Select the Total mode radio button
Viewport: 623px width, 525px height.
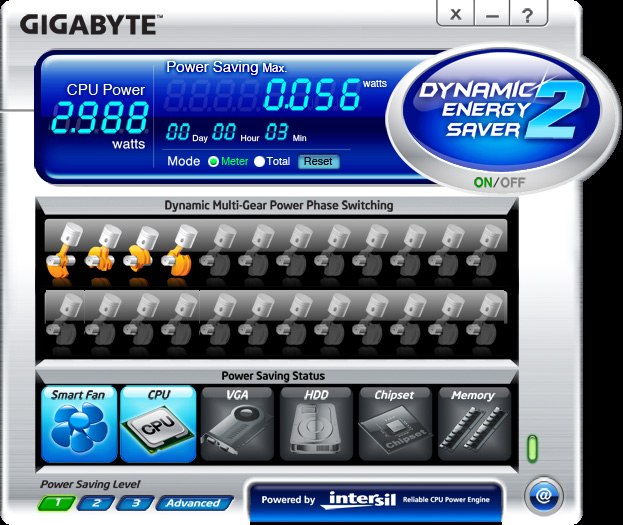(259, 161)
